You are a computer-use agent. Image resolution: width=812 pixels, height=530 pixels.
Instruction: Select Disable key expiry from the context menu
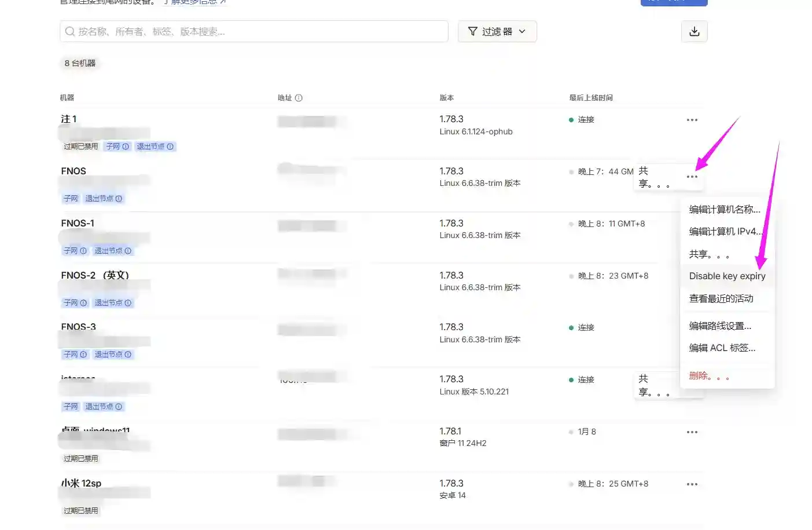point(727,276)
